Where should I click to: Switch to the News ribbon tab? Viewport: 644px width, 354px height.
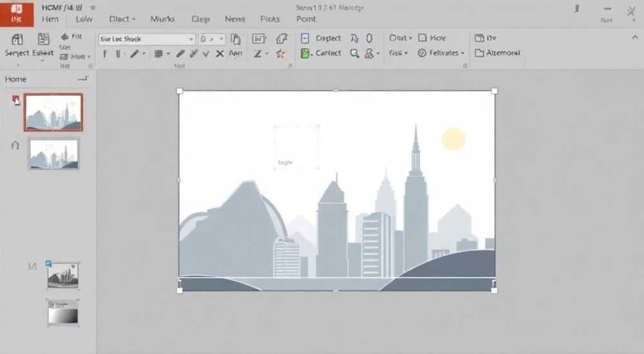[x=235, y=19]
